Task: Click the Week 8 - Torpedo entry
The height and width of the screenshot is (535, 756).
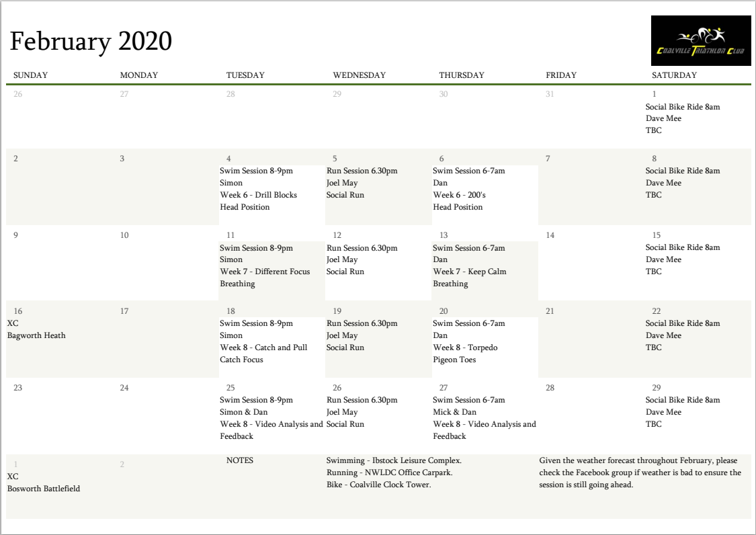Action: [465, 347]
